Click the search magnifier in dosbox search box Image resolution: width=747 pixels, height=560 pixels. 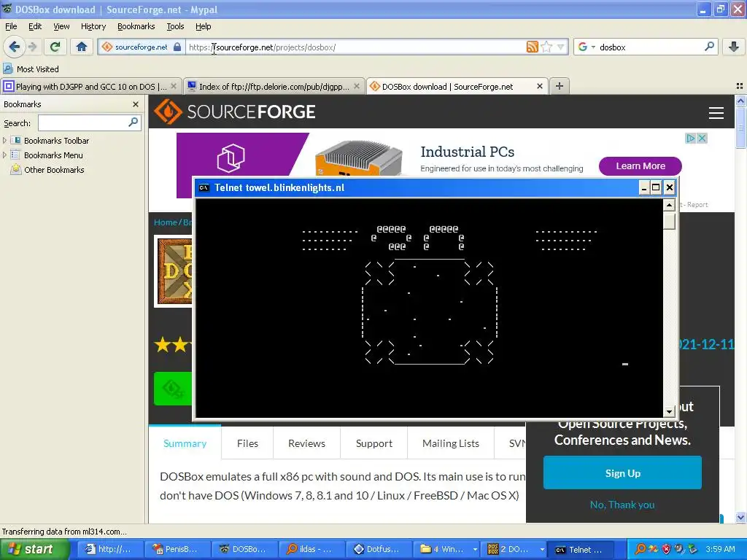click(709, 47)
